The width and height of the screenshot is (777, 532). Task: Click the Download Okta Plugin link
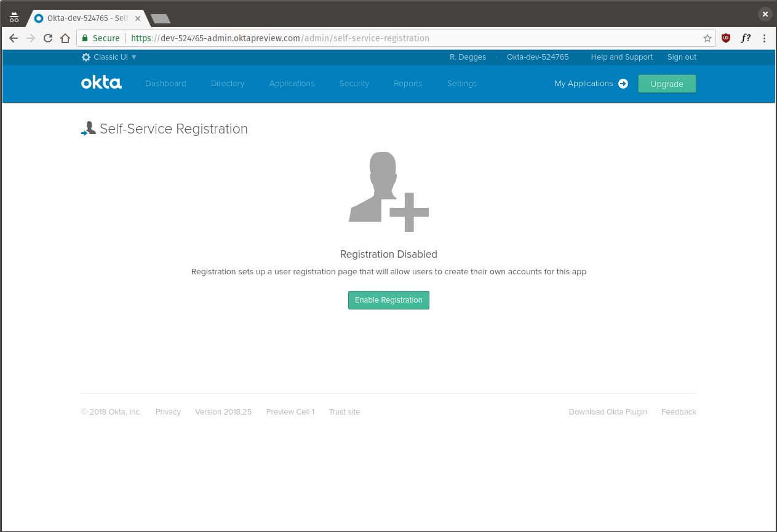pyautogui.click(x=608, y=411)
